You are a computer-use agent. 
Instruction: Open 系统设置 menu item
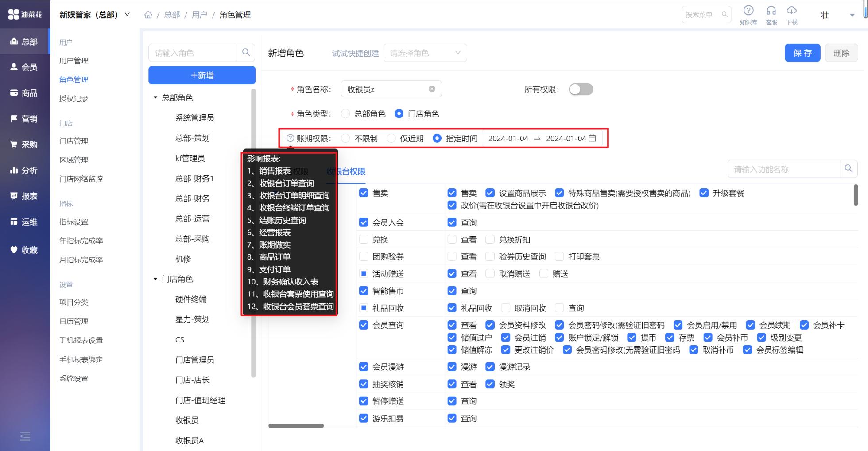[74, 379]
